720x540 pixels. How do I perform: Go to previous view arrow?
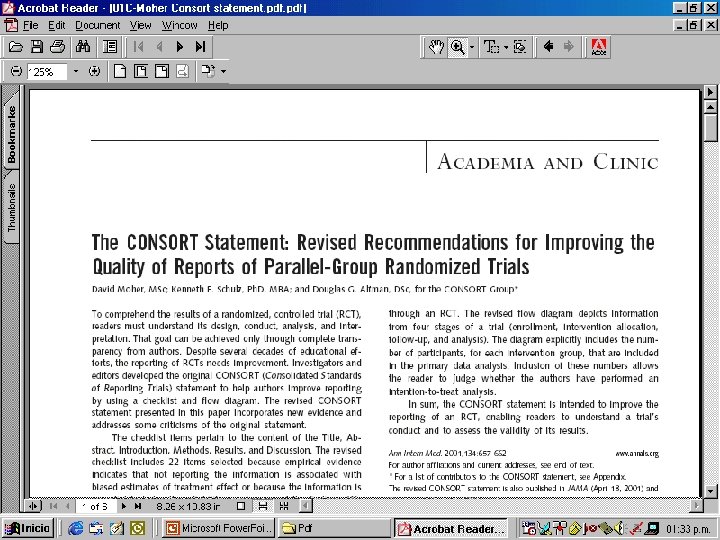click(x=548, y=47)
